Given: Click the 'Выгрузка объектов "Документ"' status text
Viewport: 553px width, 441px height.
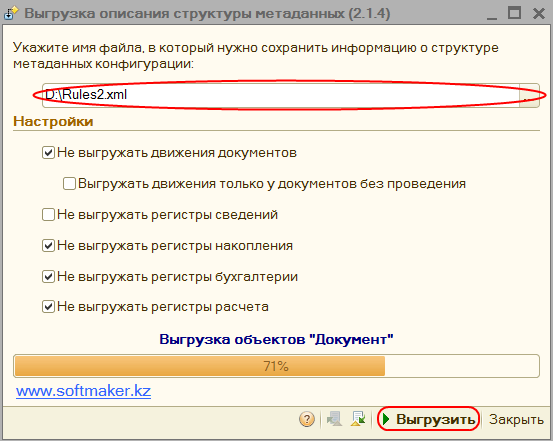Looking at the screenshot, I should pos(276,339).
